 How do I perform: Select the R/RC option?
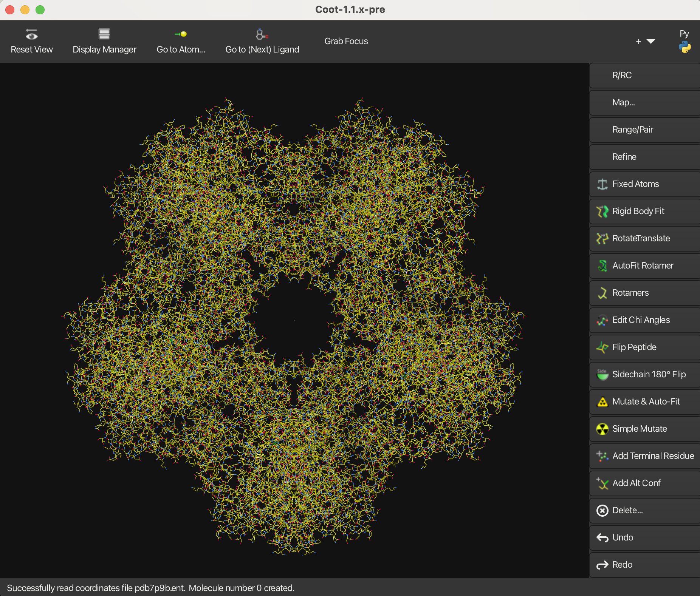coord(644,75)
